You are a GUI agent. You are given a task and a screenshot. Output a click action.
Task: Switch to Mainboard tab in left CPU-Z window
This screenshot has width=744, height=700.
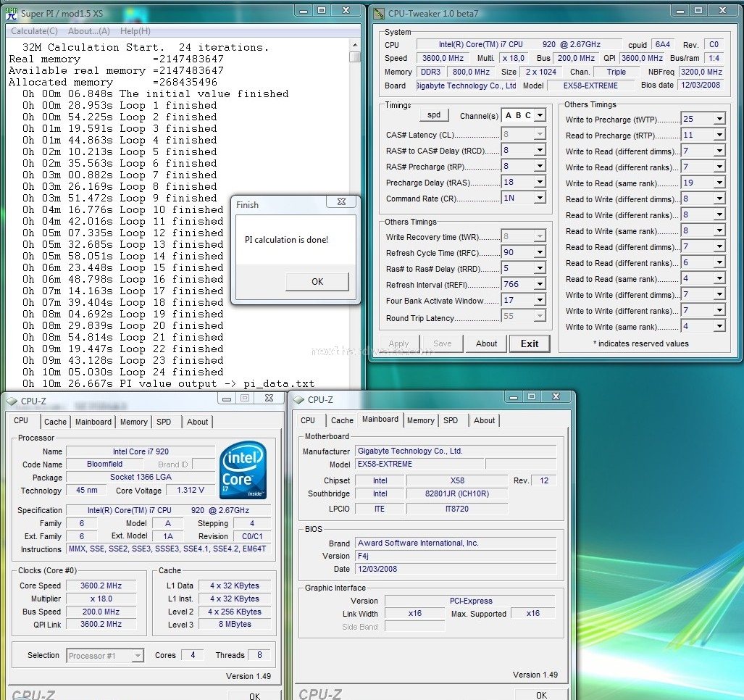[x=93, y=422]
